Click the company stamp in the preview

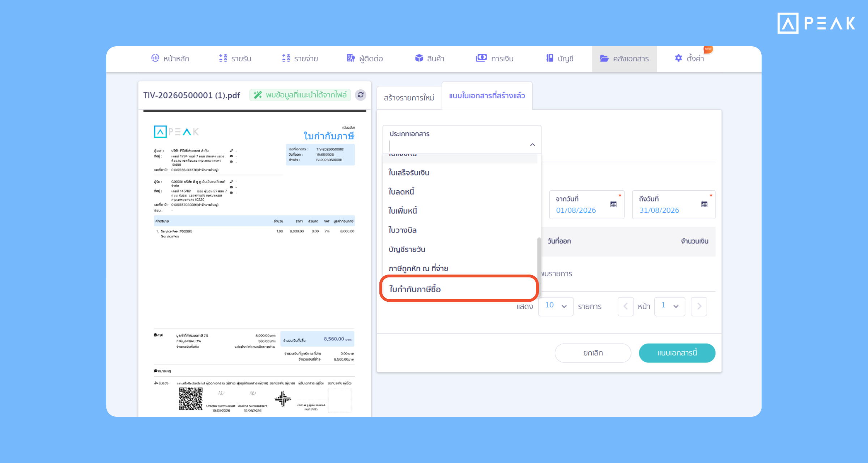pyautogui.click(x=283, y=399)
